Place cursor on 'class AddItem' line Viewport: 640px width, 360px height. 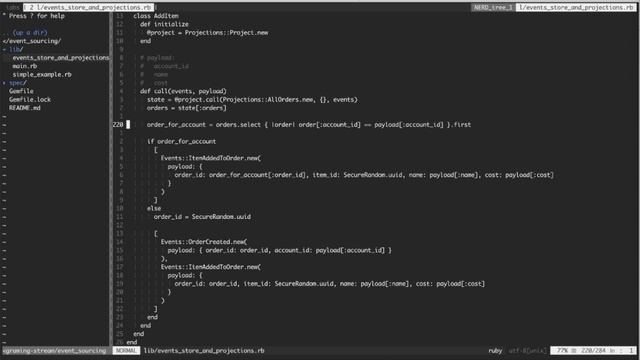[x=156, y=16]
